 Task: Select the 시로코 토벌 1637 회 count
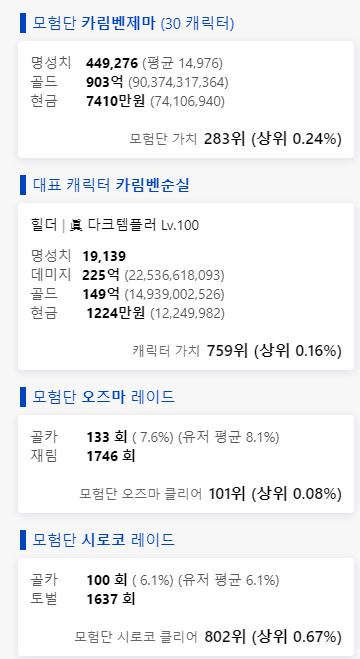[x=111, y=599]
